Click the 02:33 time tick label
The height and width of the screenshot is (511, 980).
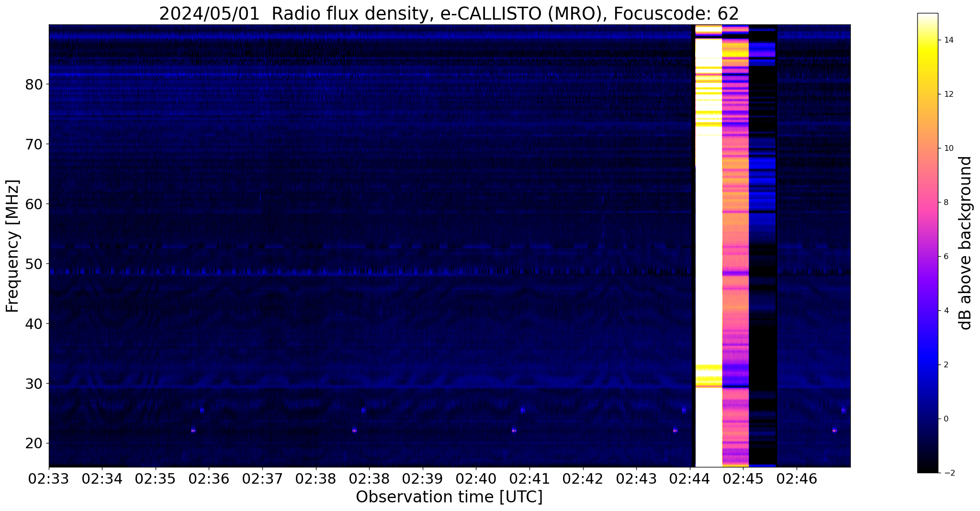[49, 478]
